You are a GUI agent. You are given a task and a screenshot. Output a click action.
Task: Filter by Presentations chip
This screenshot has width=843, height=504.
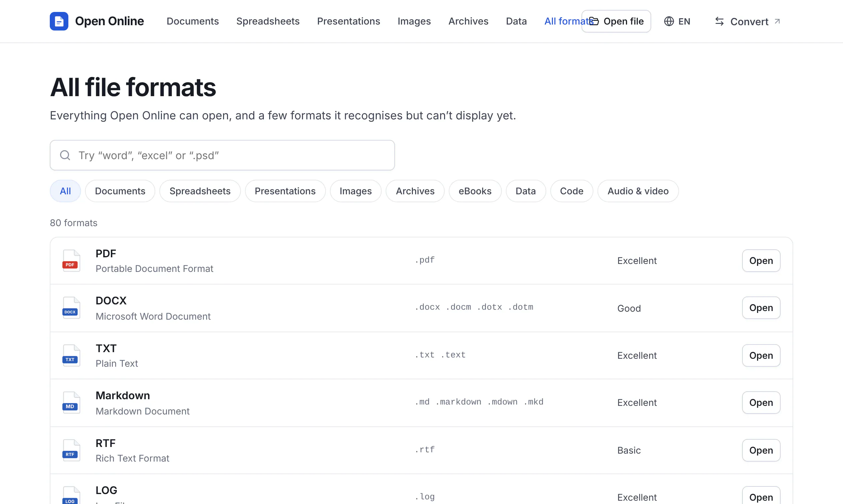click(285, 191)
